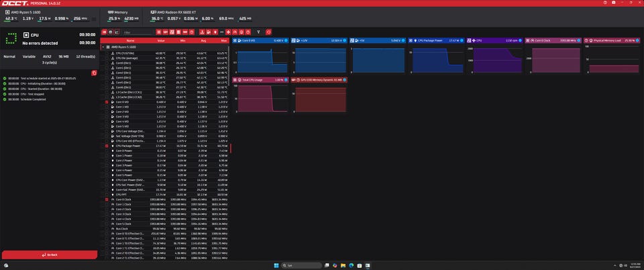The height and width of the screenshot is (270, 644).
Task: Open info icon on CPU Package Power graph
Action: pyautogui.click(x=462, y=40)
